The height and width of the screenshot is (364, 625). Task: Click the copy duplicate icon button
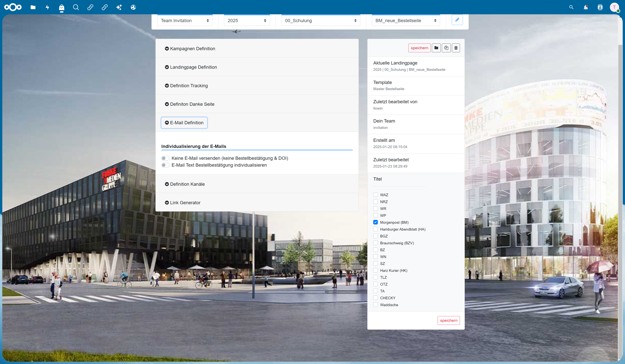click(x=446, y=48)
